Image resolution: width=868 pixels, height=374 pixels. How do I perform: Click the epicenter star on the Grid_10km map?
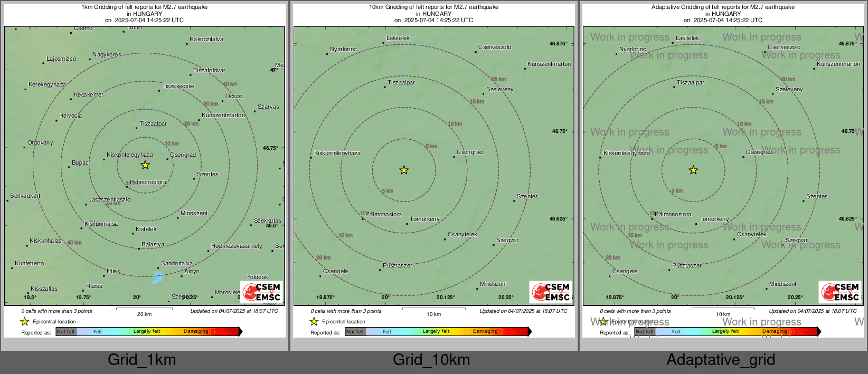[404, 170]
